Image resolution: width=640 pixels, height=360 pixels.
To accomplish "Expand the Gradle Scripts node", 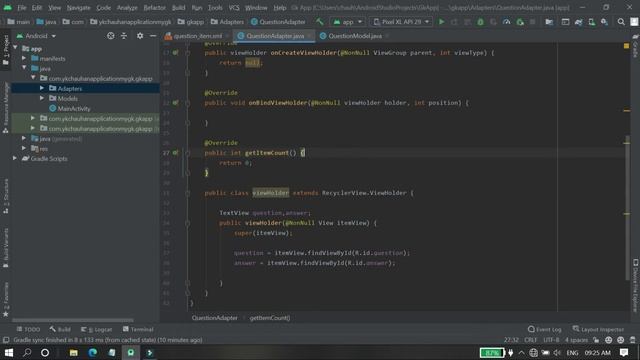I will 15,158.
